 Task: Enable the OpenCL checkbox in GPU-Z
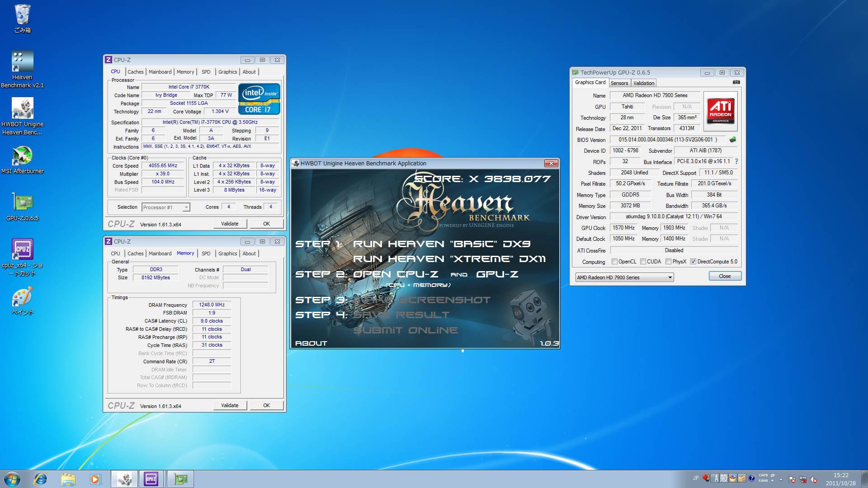614,262
